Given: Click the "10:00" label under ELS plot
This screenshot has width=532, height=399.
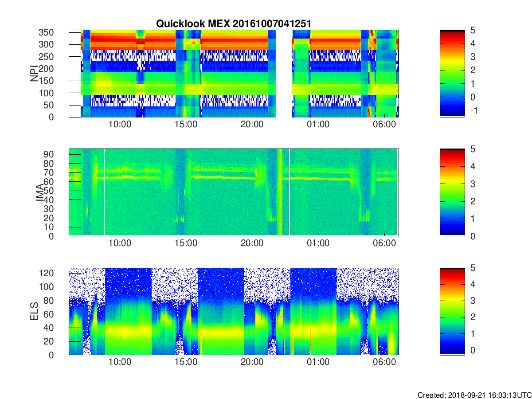Looking at the screenshot, I should (120, 362).
